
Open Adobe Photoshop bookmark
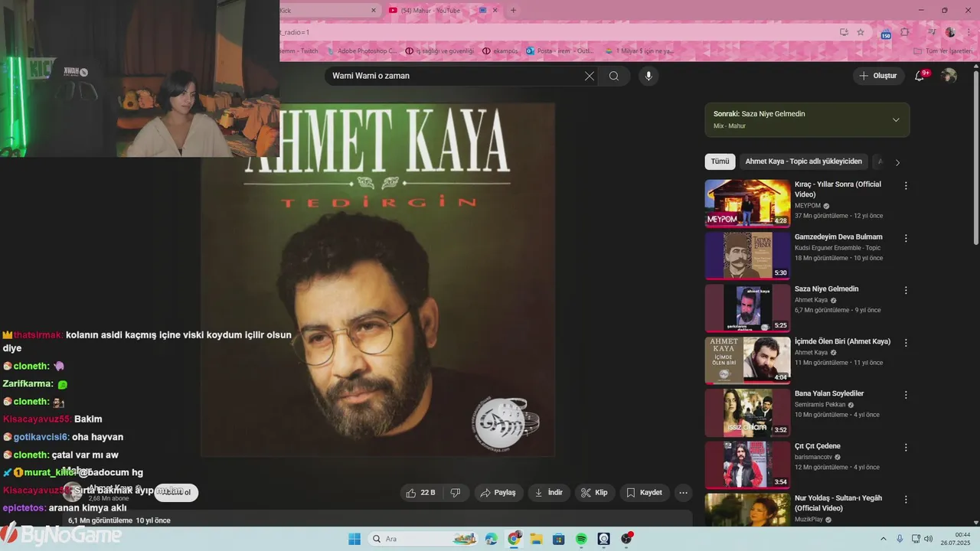[362, 51]
